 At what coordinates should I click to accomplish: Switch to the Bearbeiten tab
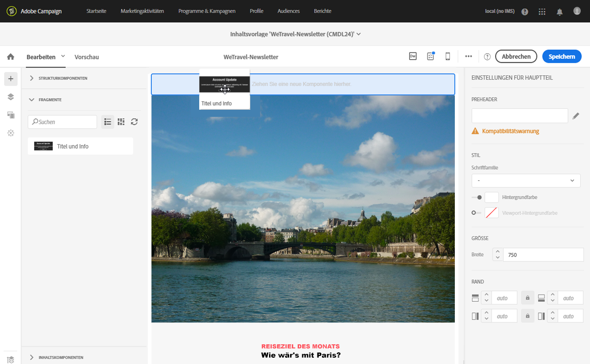click(x=41, y=57)
